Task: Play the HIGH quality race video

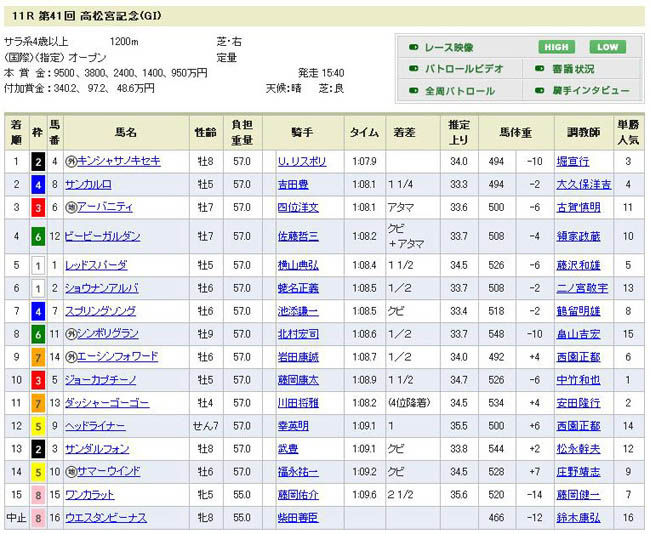Action: tap(558, 47)
